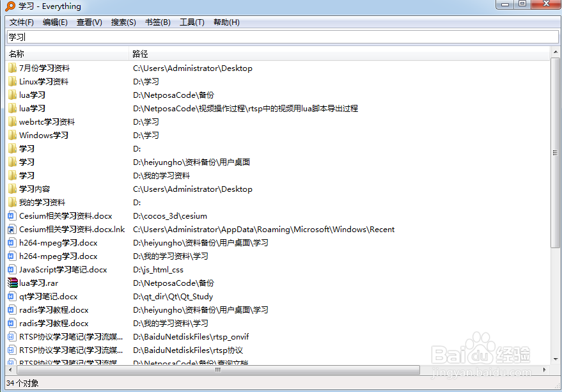Open the 查看(V) menu
The height and width of the screenshot is (392, 562).
coord(90,22)
